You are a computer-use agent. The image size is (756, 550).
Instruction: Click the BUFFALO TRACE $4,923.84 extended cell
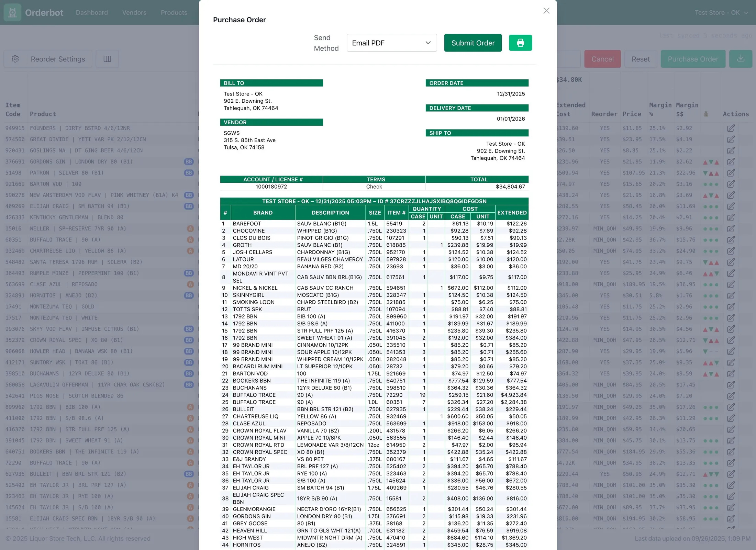(513, 395)
